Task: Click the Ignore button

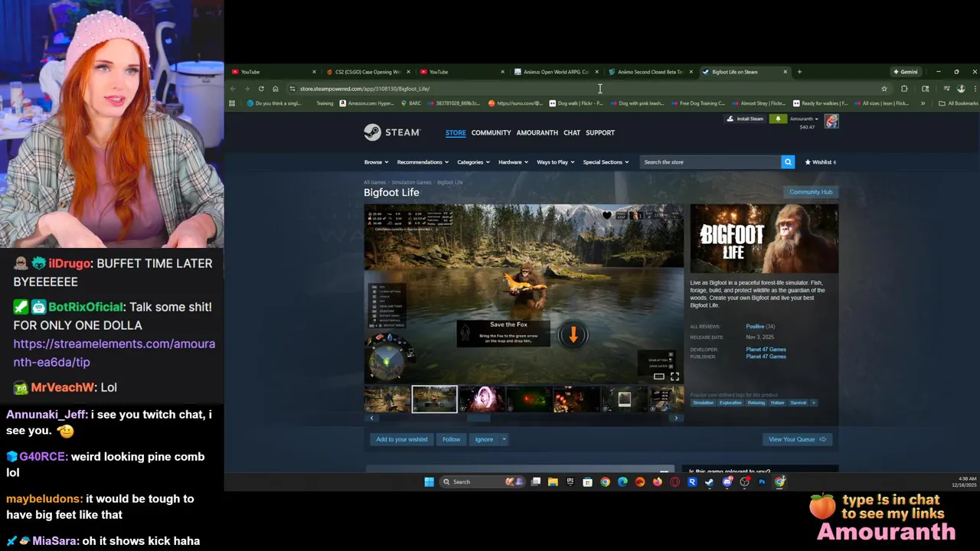Action: [x=484, y=439]
